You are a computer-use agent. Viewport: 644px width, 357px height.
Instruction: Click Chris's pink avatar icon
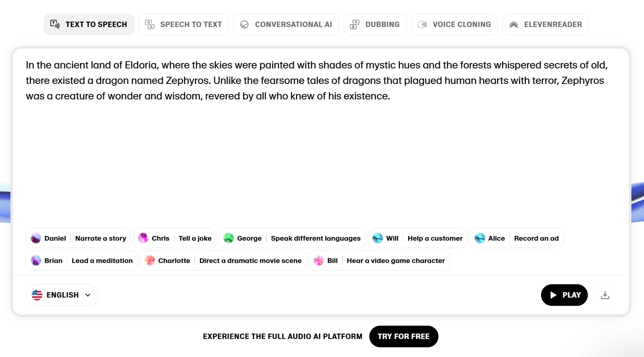(x=143, y=238)
